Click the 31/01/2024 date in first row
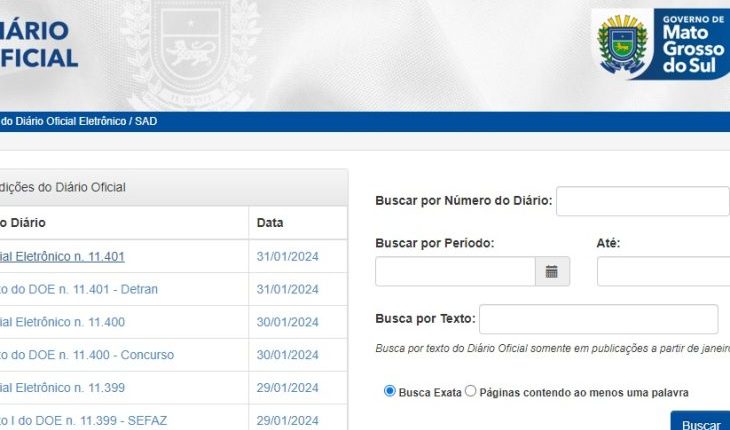730x430 pixels. (287, 257)
